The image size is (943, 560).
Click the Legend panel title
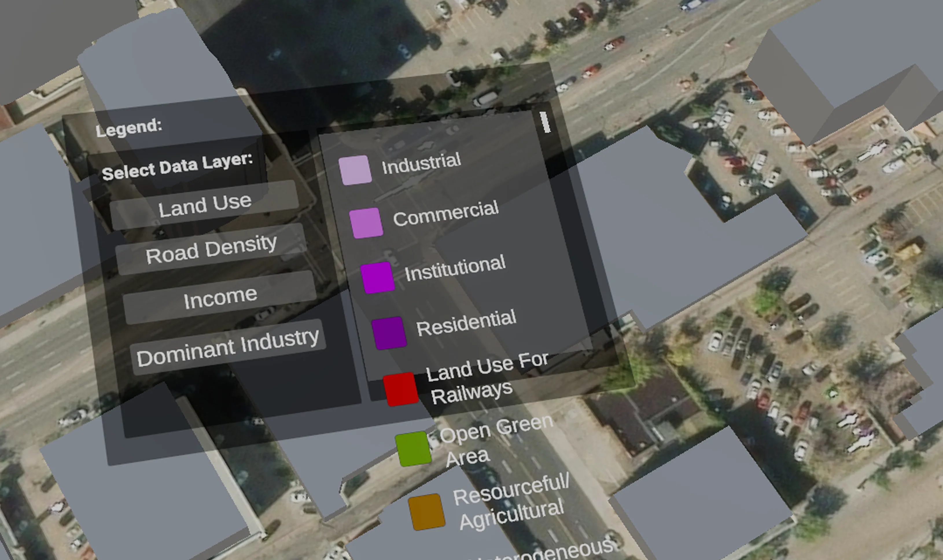[129, 128]
